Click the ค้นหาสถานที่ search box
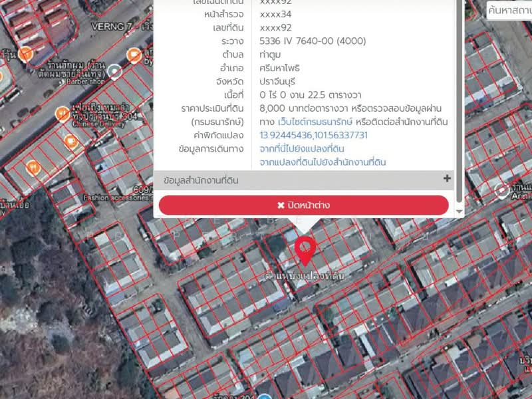532x399 pixels. (509, 10)
